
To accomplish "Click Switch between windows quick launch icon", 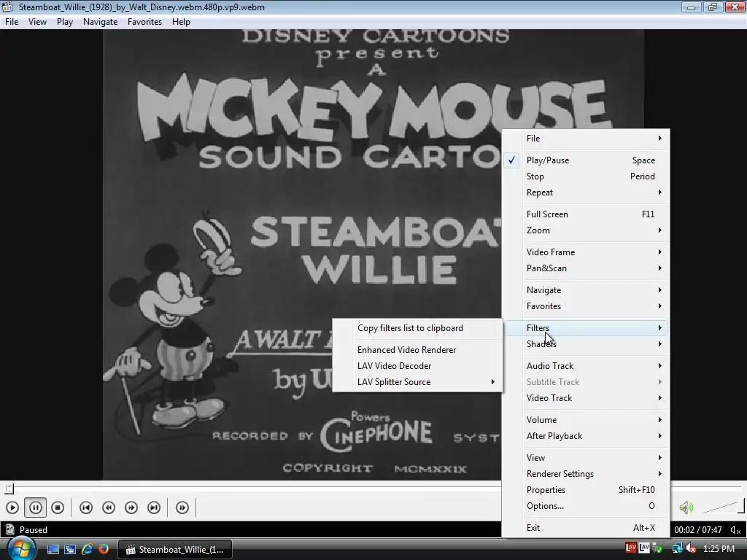I will pos(70,550).
